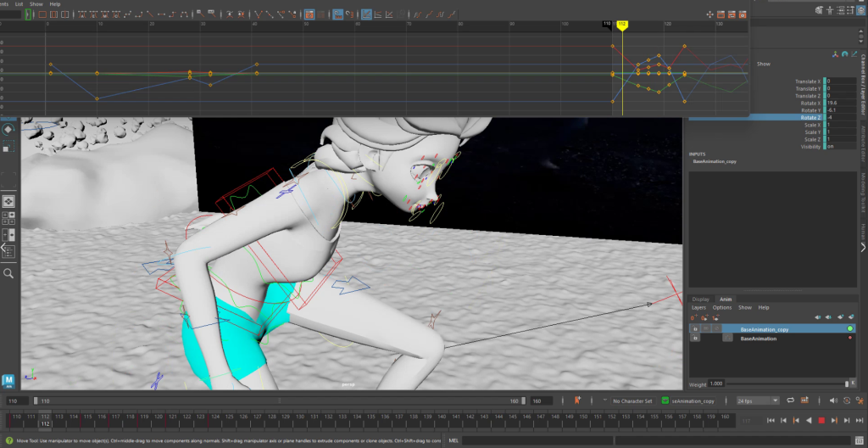
Task: Select BaseAnimation_copy under INPUTS
Action: [x=715, y=161]
